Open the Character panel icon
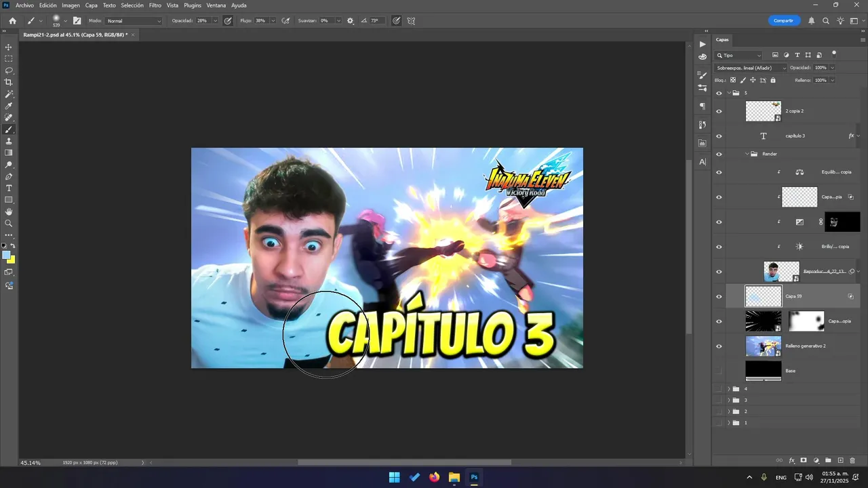 [703, 162]
